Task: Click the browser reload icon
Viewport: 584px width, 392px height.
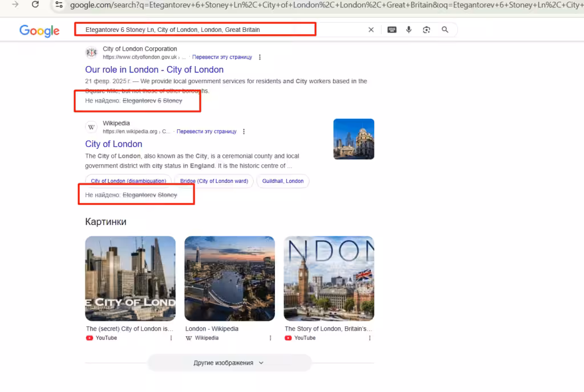Action: pyautogui.click(x=35, y=5)
